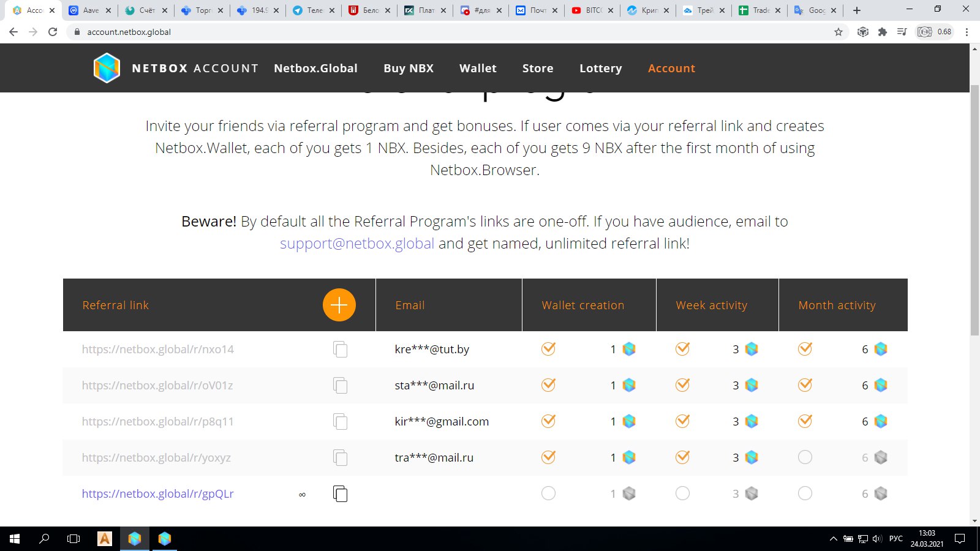Open the Store page
980x551 pixels.
[538, 68]
